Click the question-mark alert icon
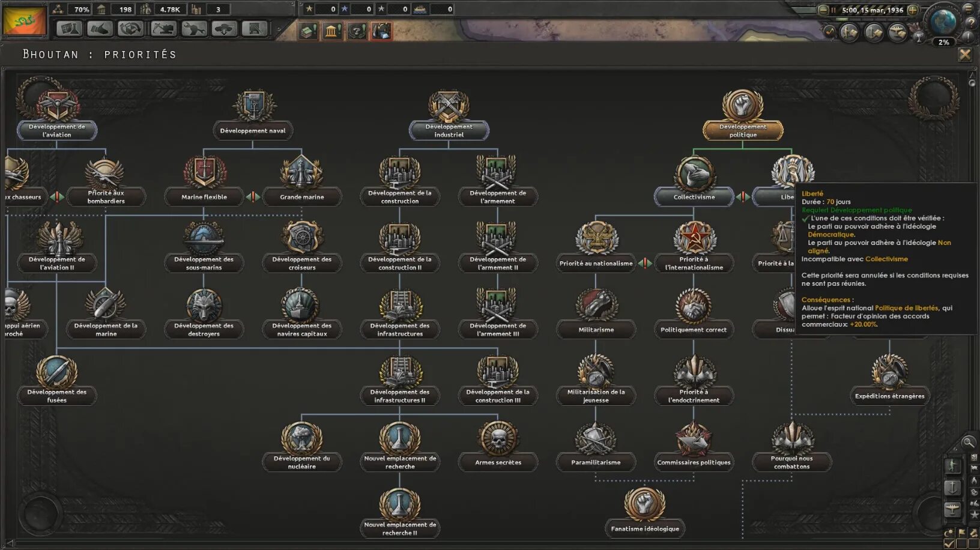The height and width of the screenshot is (550, 980). click(357, 31)
